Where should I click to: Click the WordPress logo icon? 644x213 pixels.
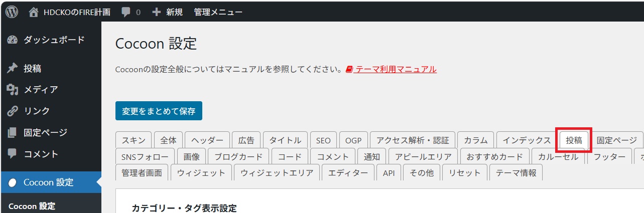pyautogui.click(x=12, y=12)
